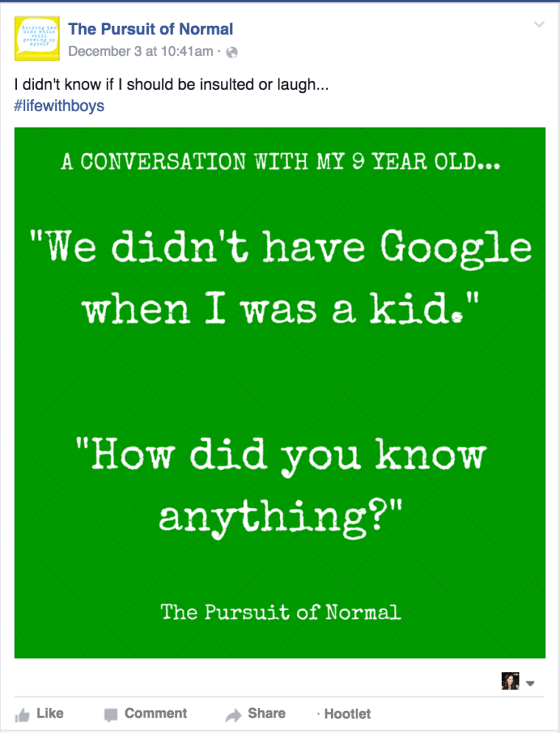Open the Hootlet link
Image resolution: width=560 pixels, height=733 pixels.
(x=347, y=714)
